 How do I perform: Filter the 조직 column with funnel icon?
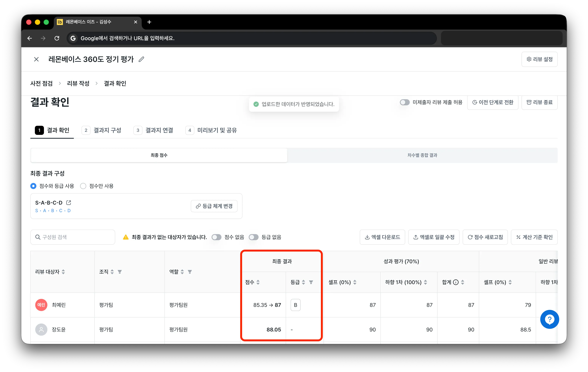pyautogui.click(x=120, y=272)
